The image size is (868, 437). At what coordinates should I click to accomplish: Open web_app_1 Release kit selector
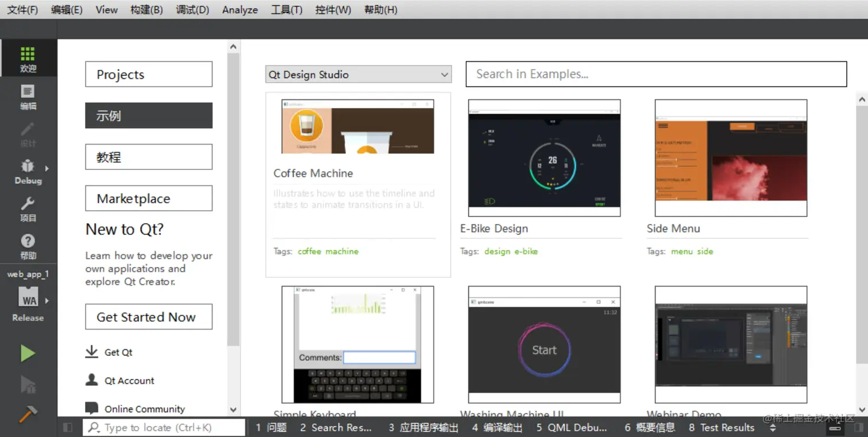(28, 296)
